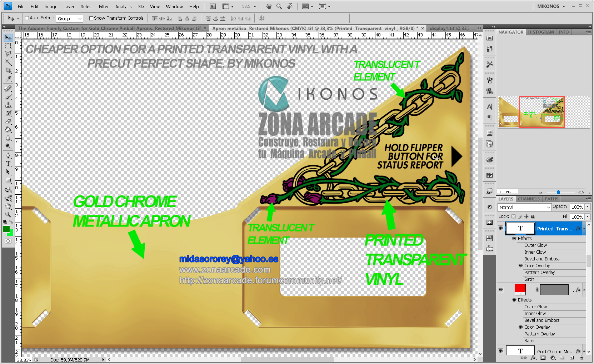The width and height of the screenshot is (594, 364).
Task: Open the Normal blend mode dropdown
Action: click(524, 207)
